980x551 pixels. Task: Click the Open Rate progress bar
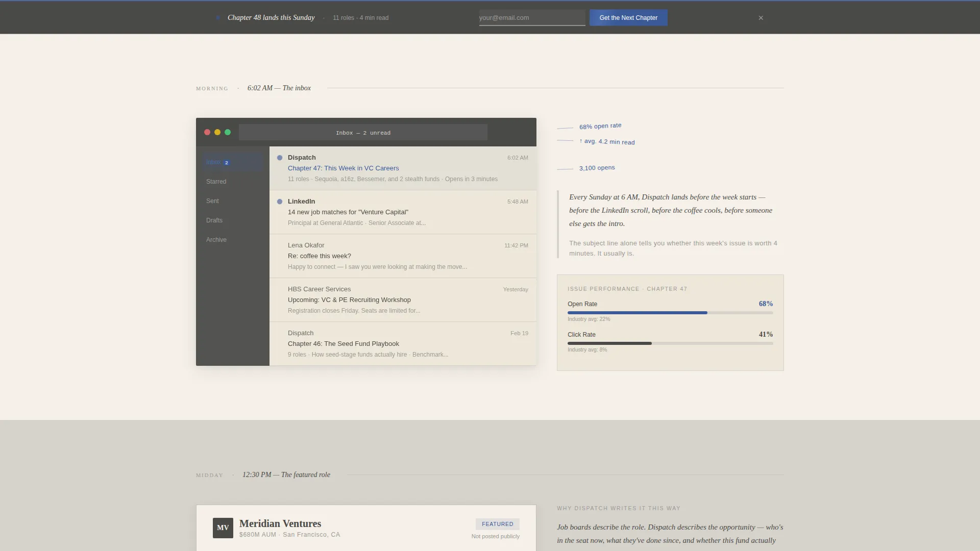pyautogui.click(x=670, y=313)
